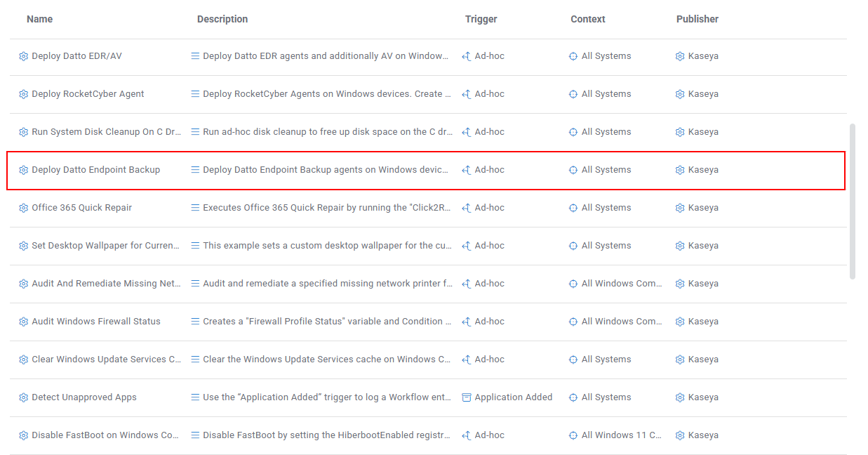Open Audit Windows Firewall Status workflow
Image resolution: width=868 pixels, height=455 pixels.
(96, 322)
